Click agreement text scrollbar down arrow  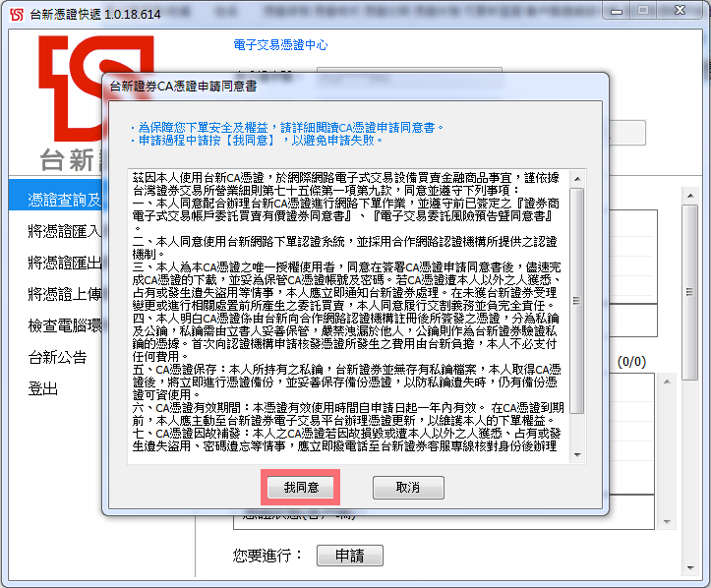(577, 455)
